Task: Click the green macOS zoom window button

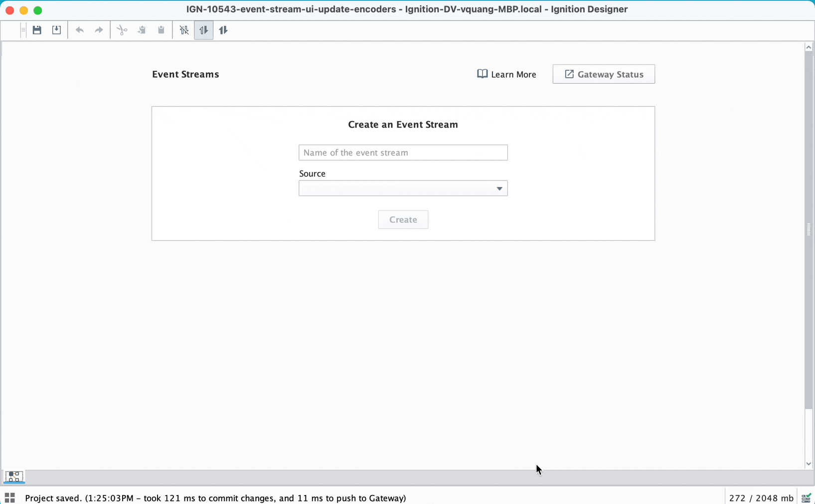Action: (x=38, y=10)
